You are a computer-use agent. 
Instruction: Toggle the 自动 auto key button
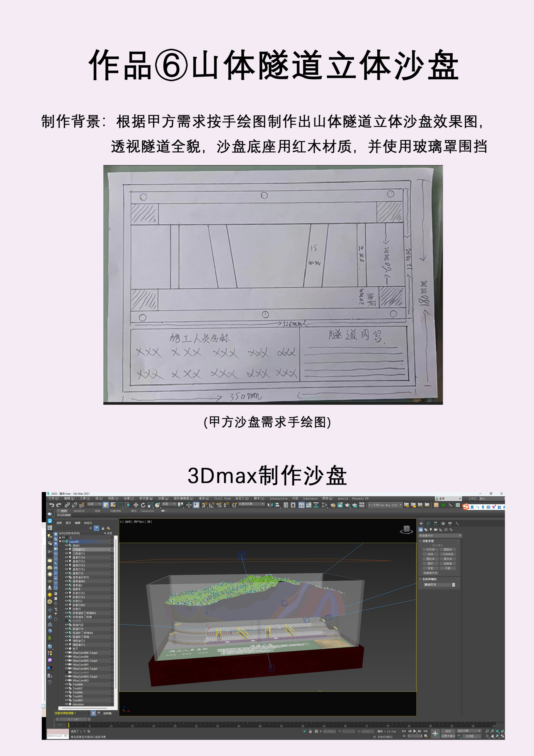pos(448,731)
